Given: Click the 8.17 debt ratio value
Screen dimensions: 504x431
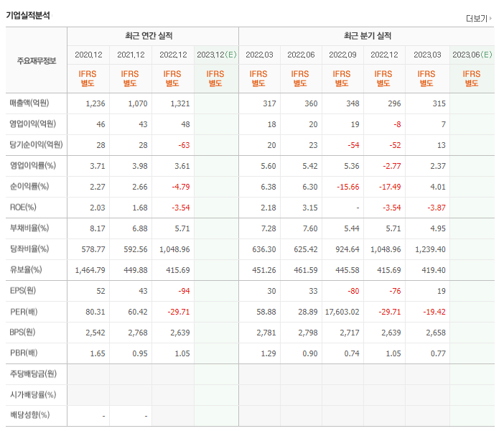Looking at the screenshot, I should tap(98, 228).
